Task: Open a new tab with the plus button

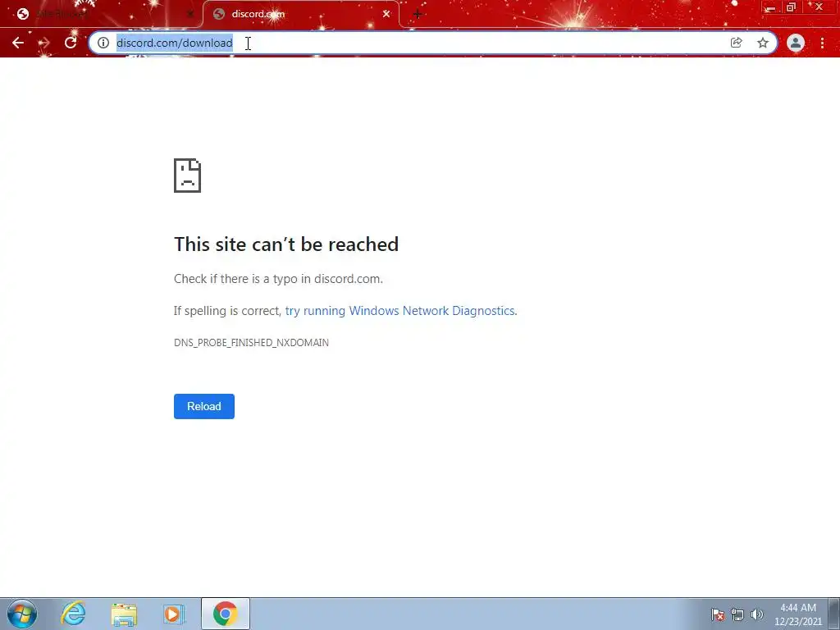Action: click(x=418, y=15)
